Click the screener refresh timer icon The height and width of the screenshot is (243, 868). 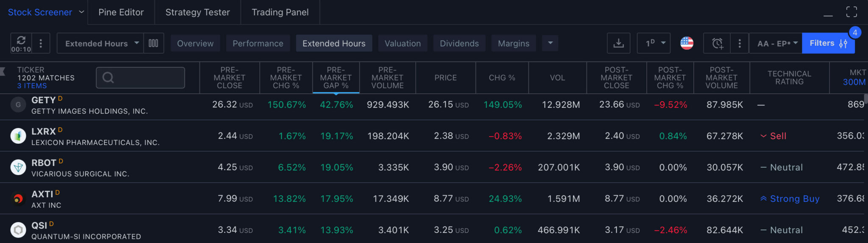(x=21, y=43)
